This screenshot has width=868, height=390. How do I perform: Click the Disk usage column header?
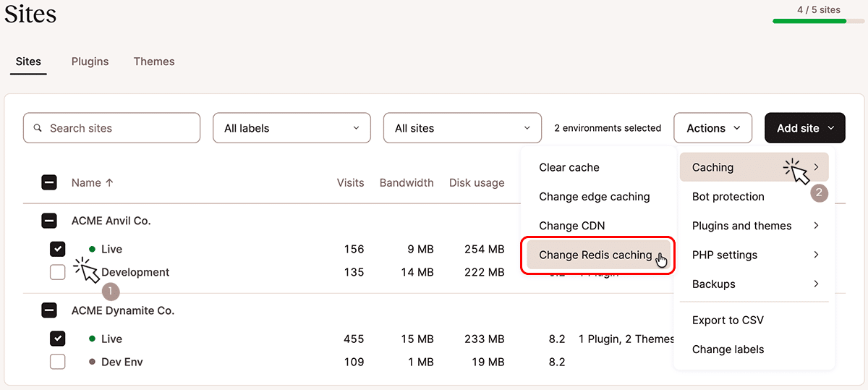477,183
